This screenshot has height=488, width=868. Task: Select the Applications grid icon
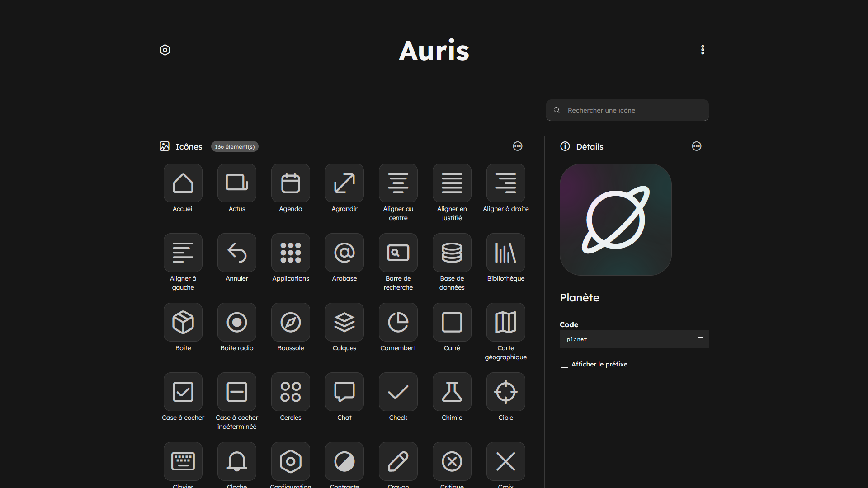tap(291, 253)
